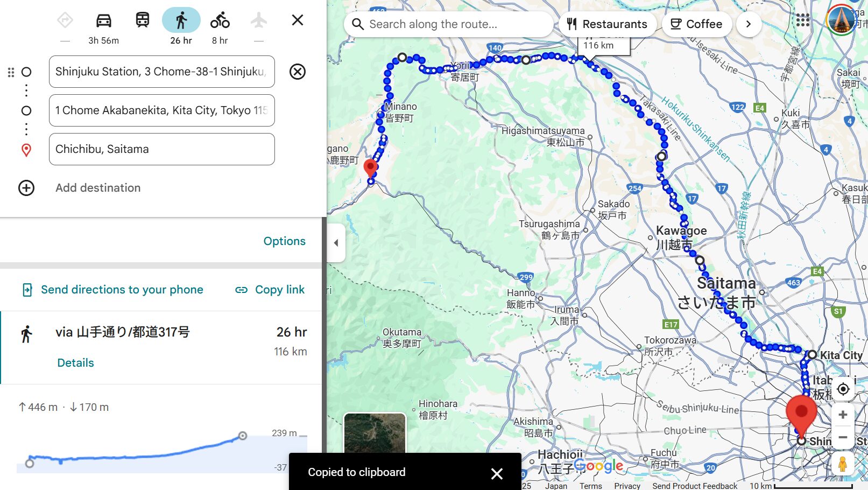The image size is (868, 490).
Task: Collapse the side panel
Action: click(336, 243)
